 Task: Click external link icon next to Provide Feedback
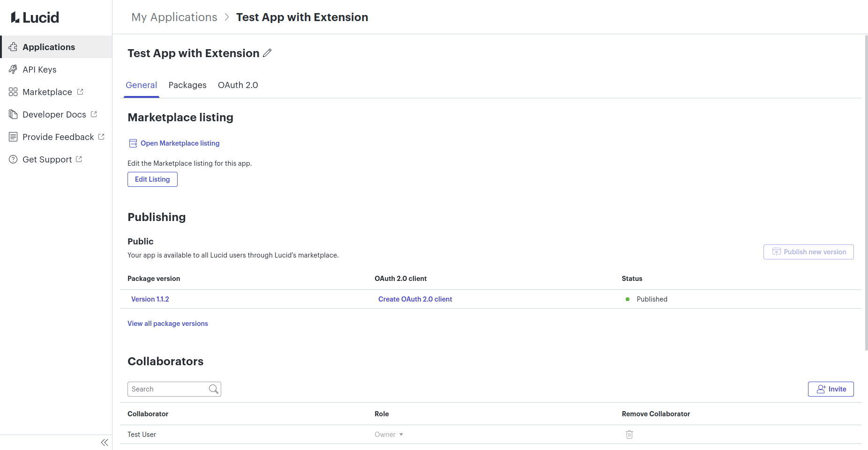101,137
